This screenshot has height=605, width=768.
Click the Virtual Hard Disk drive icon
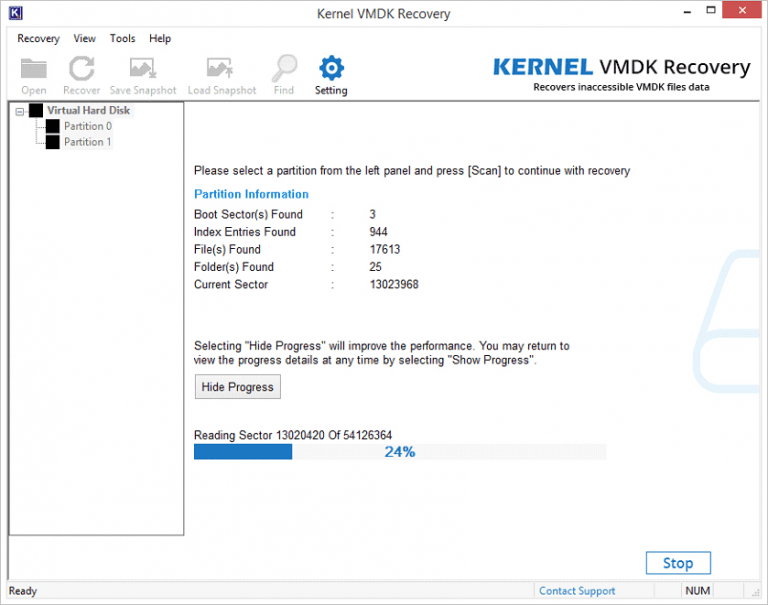(x=37, y=110)
